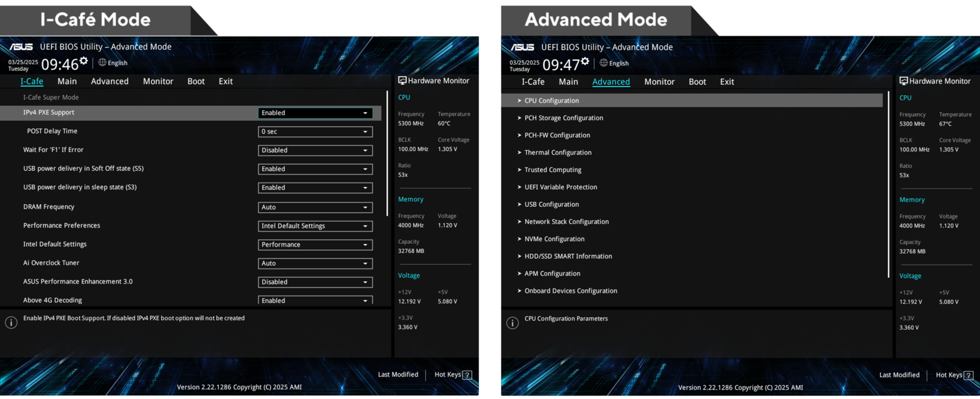This screenshot has height=399, width=980.
Task: Click Hot Keys question mark in Advanced Mode window
Action: pyautogui.click(x=968, y=376)
